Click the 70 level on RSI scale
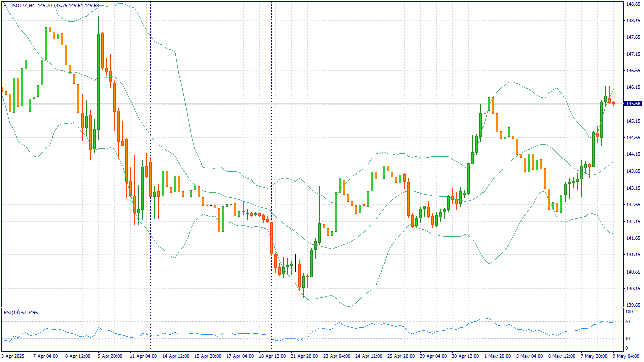 pyautogui.click(x=627, y=324)
